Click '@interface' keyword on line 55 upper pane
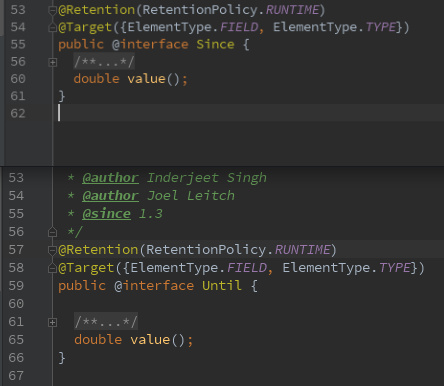Image resolution: width=444 pixels, height=386 pixels. [150, 44]
